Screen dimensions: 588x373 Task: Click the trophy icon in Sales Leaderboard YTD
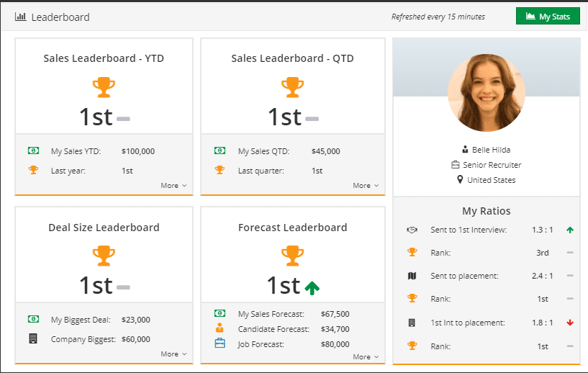pyautogui.click(x=104, y=88)
